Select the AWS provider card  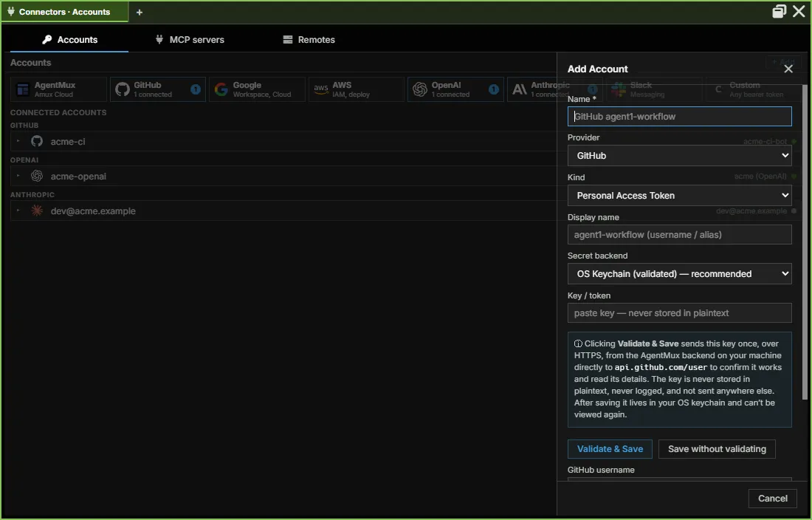(x=357, y=89)
